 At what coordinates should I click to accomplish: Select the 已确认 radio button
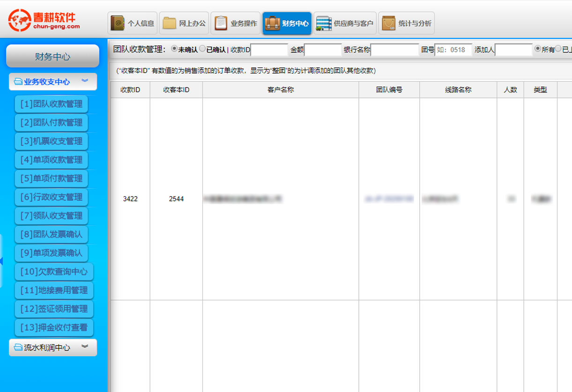pyautogui.click(x=202, y=49)
